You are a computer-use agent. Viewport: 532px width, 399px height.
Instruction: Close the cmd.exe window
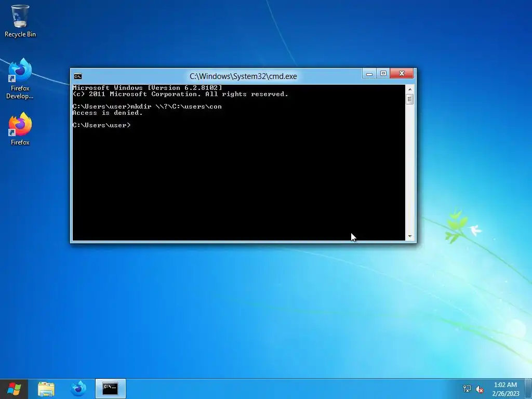(x=402, y=73)
